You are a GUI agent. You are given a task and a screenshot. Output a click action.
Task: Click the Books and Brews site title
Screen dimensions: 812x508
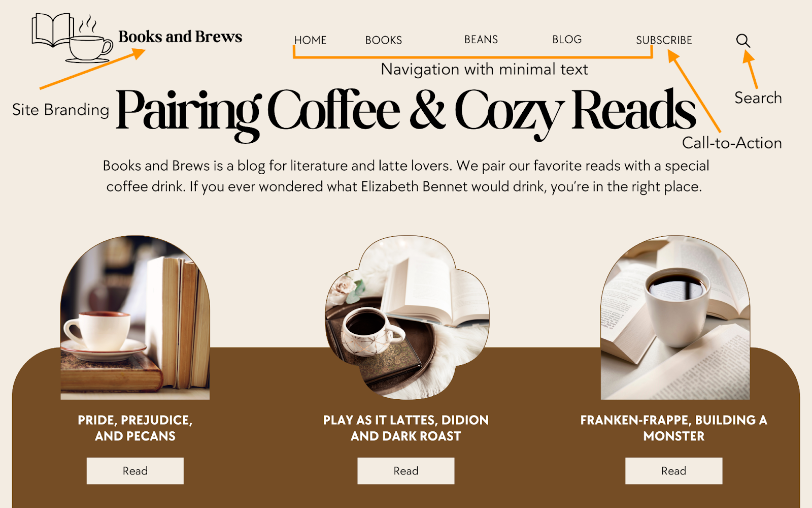(180, 37)
